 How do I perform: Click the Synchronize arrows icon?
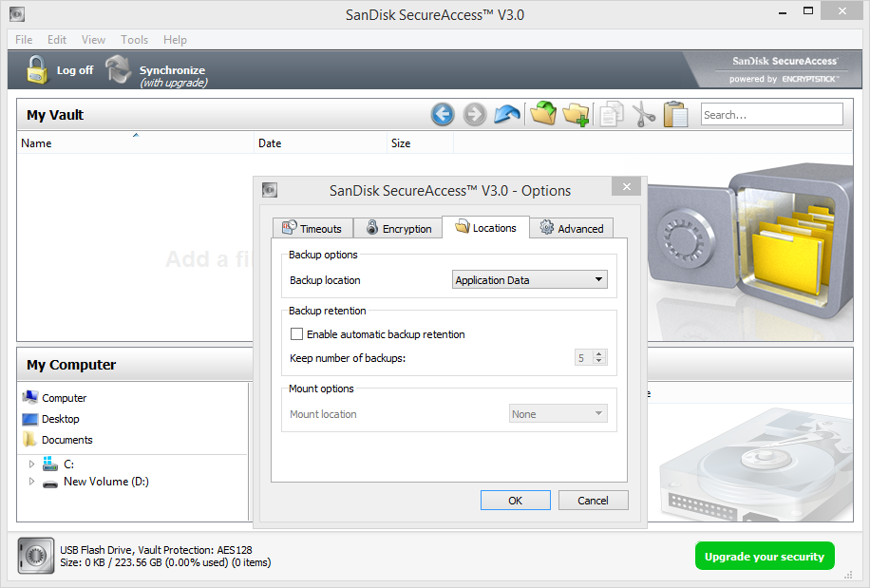[118, 69]
